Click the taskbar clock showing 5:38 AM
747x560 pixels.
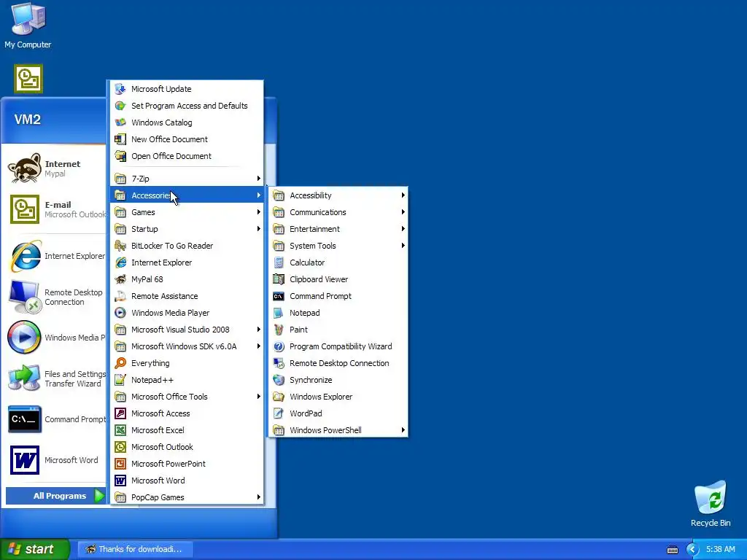pyautogui.click(x=720, y=549)
